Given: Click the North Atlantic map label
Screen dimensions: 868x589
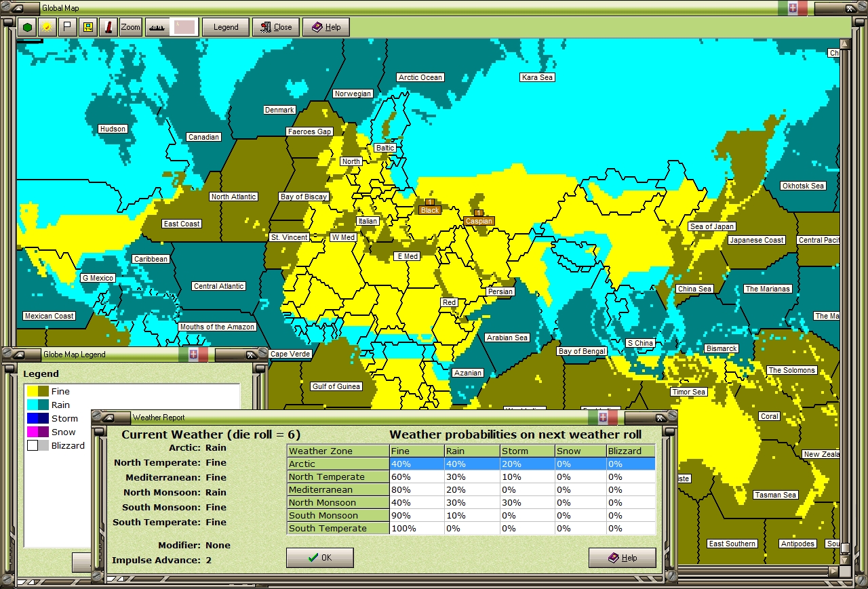Looking at the screenshot, I should click(233, 197).
